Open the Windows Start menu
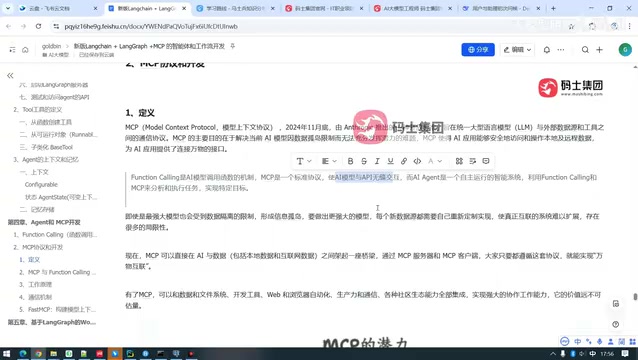Viewport: 638px width, 360px height. (6, 354)
